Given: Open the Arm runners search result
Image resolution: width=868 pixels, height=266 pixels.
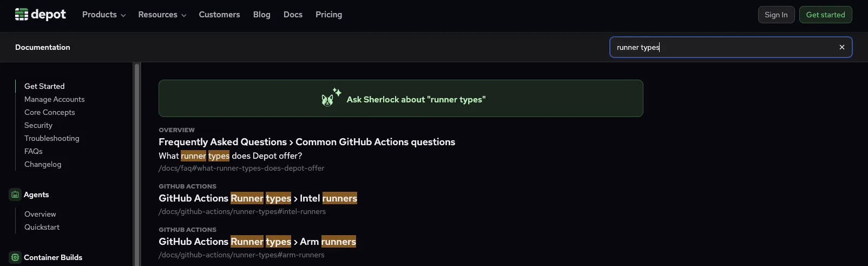Looking at the screenshot, I should click(x=257, y=242).
